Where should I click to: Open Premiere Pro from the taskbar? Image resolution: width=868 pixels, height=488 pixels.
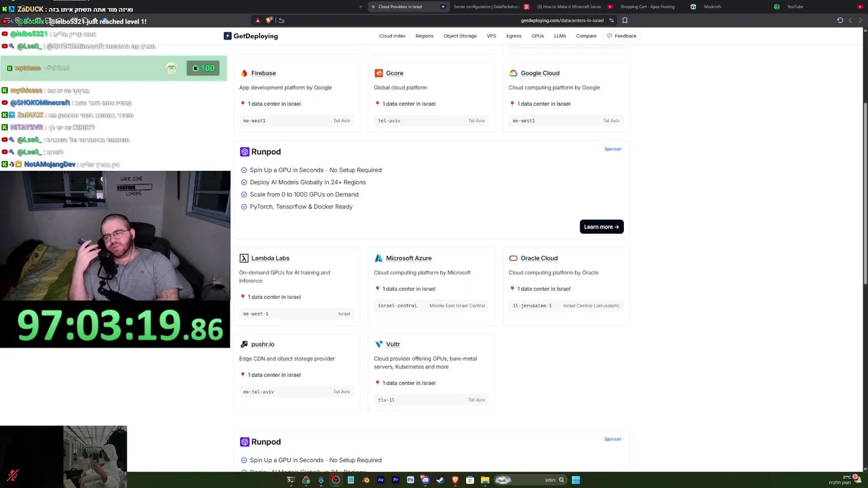coord(395,480)
